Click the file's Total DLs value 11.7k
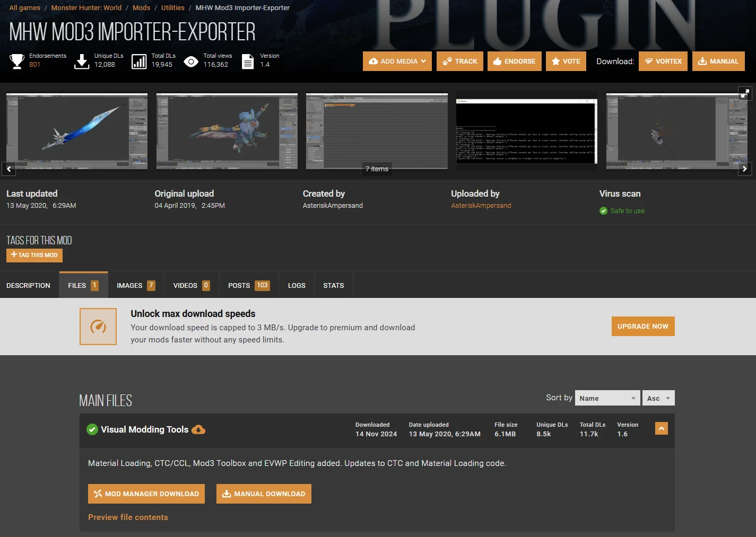Image resolution: width=756 pixels, height=537 pixels. pos(589,434)
